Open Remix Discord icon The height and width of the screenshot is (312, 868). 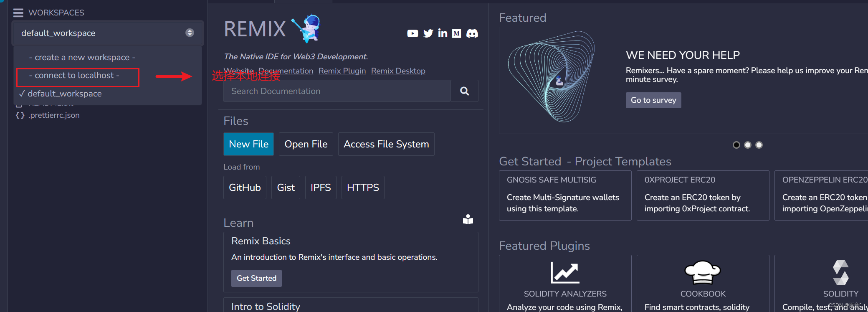(472, 33)
